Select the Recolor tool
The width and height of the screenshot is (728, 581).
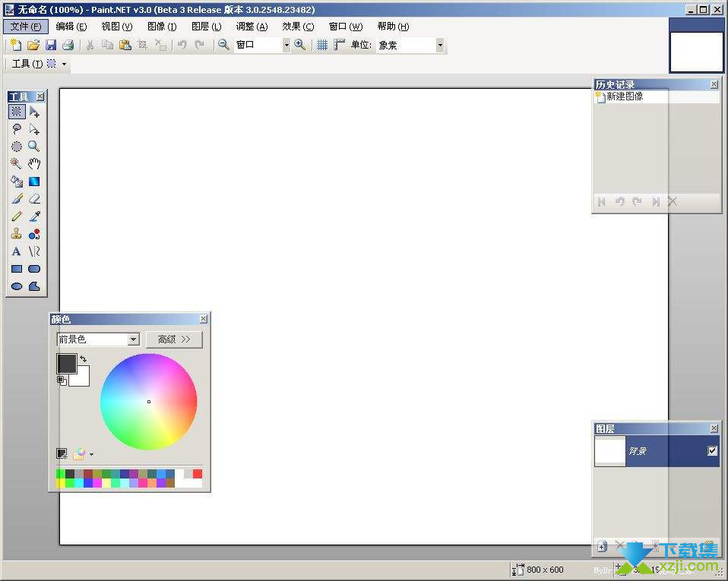[x=34, y=234]
